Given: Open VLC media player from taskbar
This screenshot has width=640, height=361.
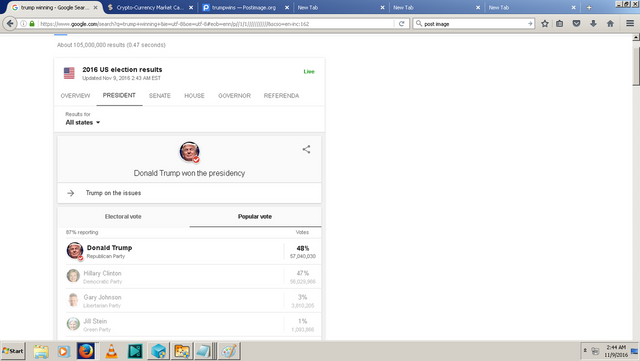Looking at the screenshot, I should point(111,351).
